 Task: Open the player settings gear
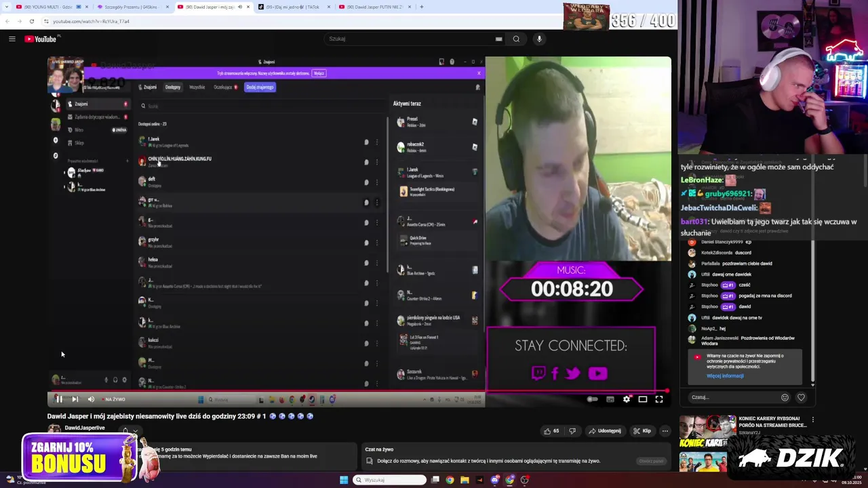pos(626,399)
